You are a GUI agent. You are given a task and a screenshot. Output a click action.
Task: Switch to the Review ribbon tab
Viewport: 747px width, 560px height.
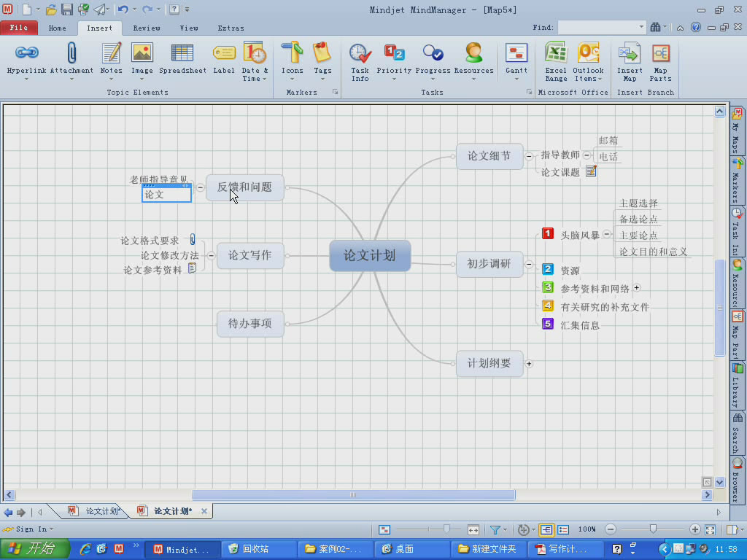pos(146,28)
